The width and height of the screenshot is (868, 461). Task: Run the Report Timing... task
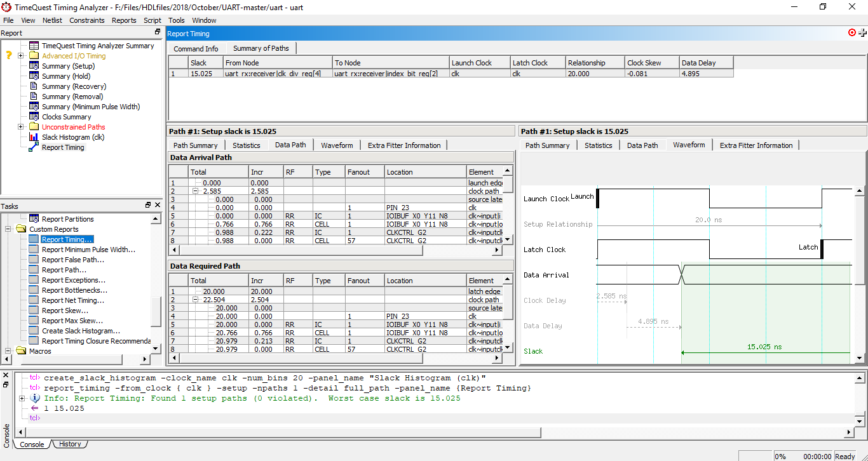click(67, 239)
